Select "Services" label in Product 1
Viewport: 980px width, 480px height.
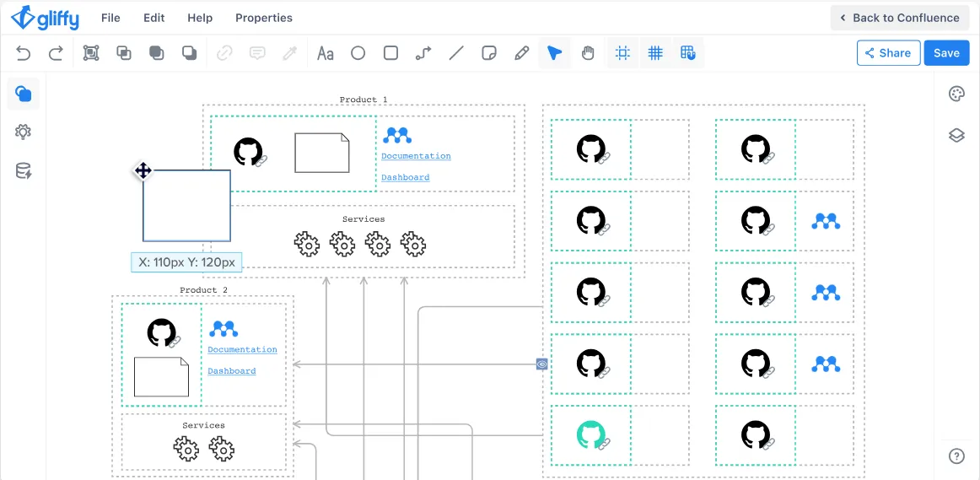click(363, 219)
